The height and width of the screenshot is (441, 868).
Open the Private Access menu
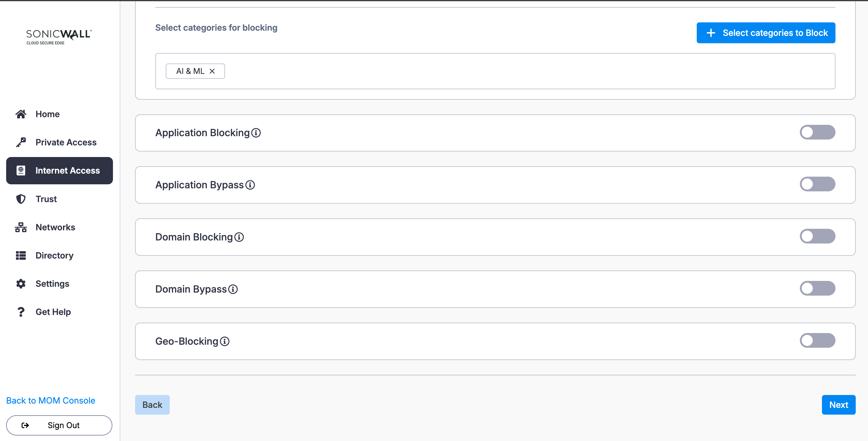[66, 142]
